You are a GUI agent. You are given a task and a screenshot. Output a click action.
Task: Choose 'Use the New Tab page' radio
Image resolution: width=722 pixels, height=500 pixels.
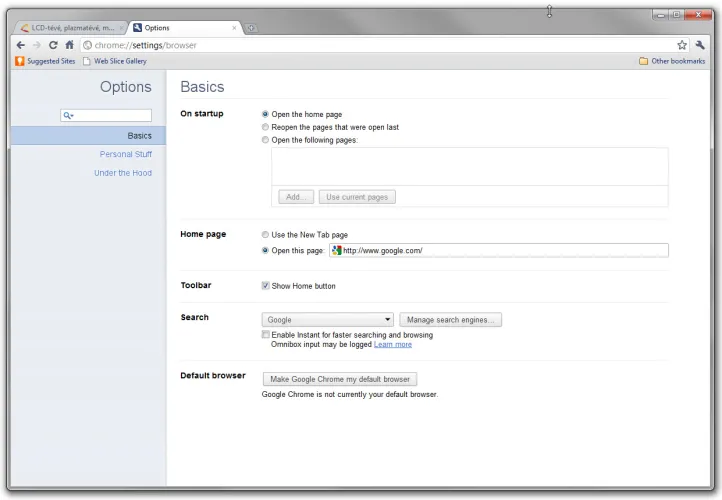(x=265, y=235)
